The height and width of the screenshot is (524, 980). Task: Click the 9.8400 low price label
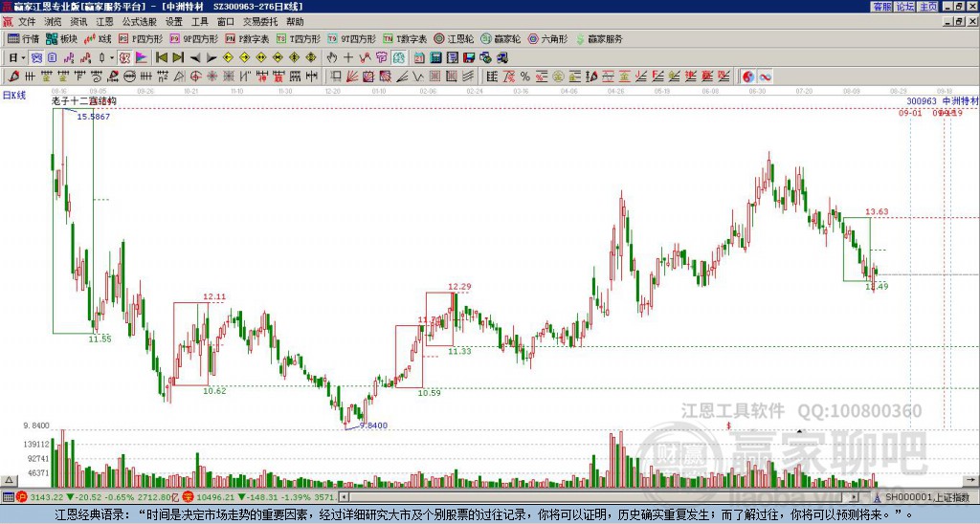tap(373, 426)
